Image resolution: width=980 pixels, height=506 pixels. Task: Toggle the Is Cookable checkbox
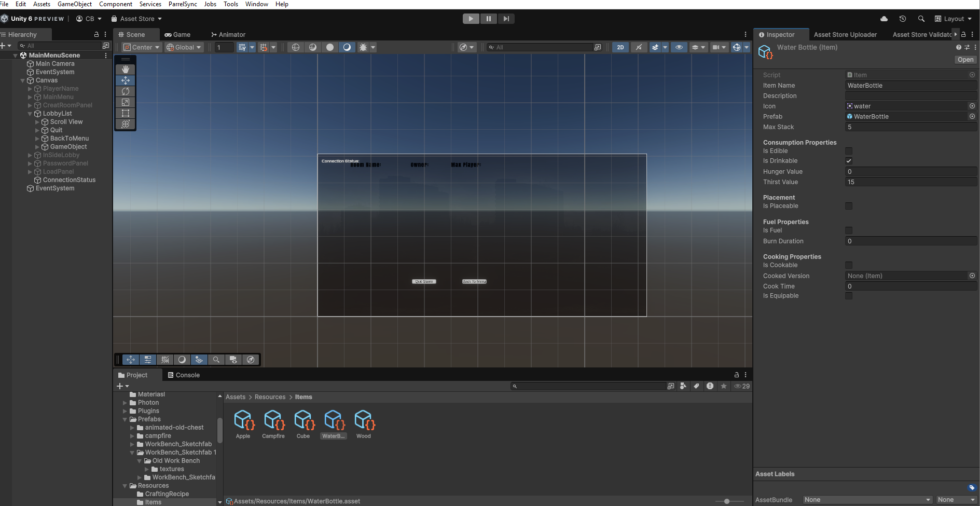[849, 265]
